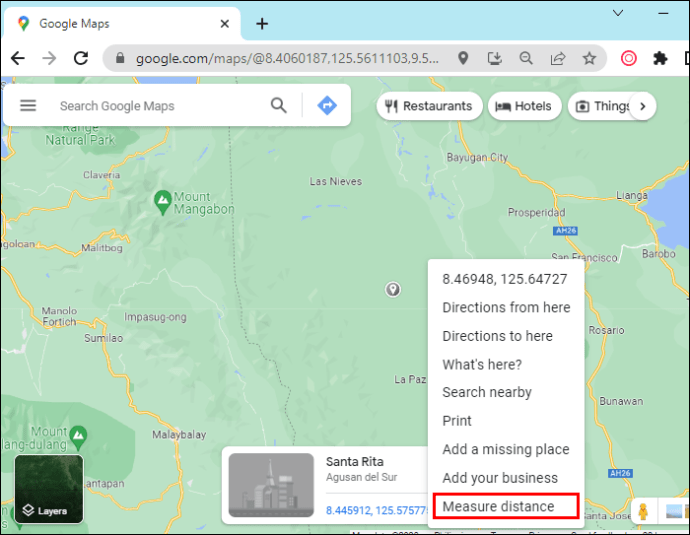Reload the Google Maps page
Image resolution: width=690 pixels, height=535 pixels.
[81, 58]
